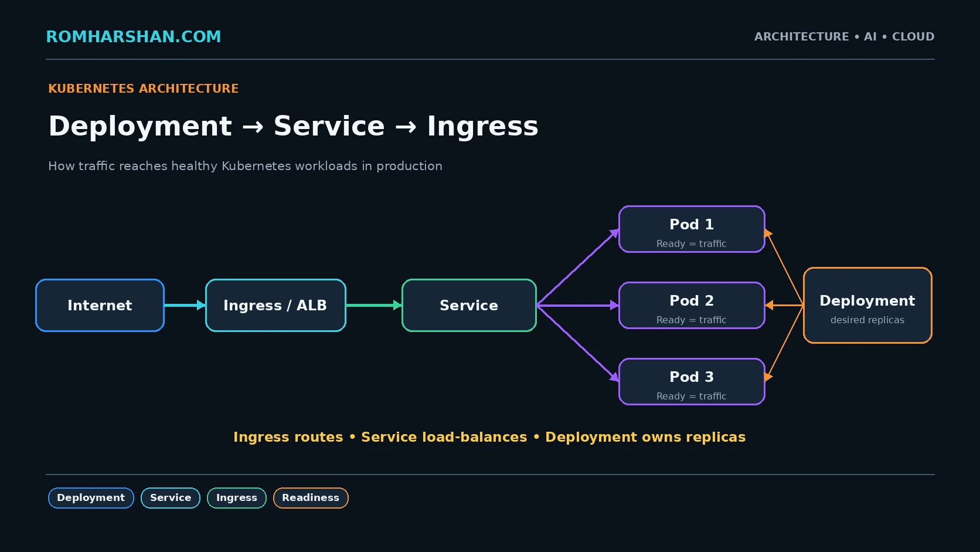Select the Pod 3 box
This screenshot has width=980, height=552.
tap(692, 382)
